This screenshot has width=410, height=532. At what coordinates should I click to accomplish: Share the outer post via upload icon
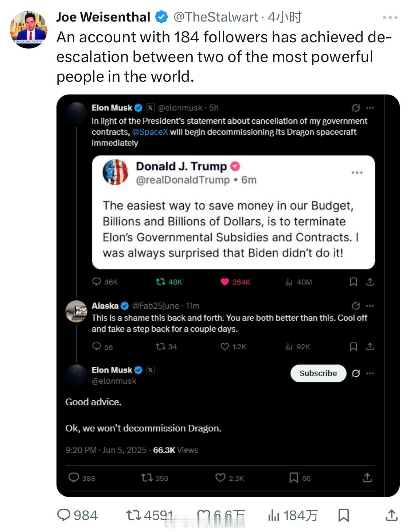[391, 515]
